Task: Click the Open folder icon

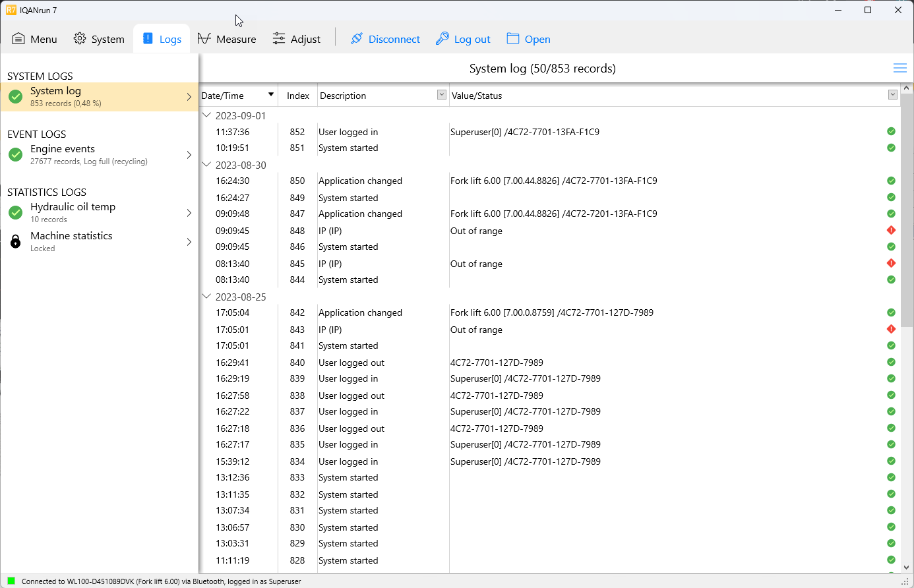Action: pos(513,39)
